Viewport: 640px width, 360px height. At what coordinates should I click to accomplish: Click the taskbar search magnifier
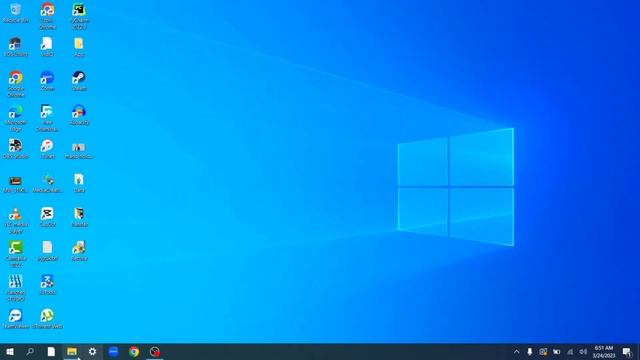pyautogui.click(x=30, y=351)
